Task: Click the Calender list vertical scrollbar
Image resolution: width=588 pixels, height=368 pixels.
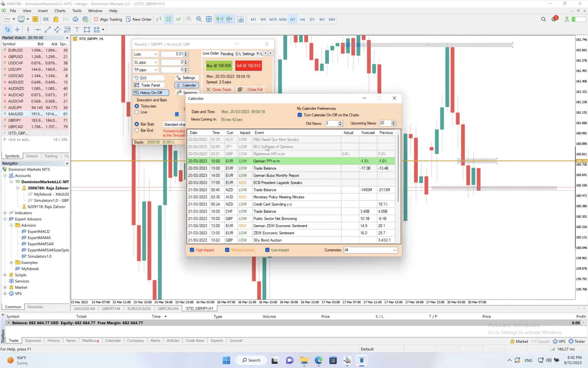Action: pos(398,169)
